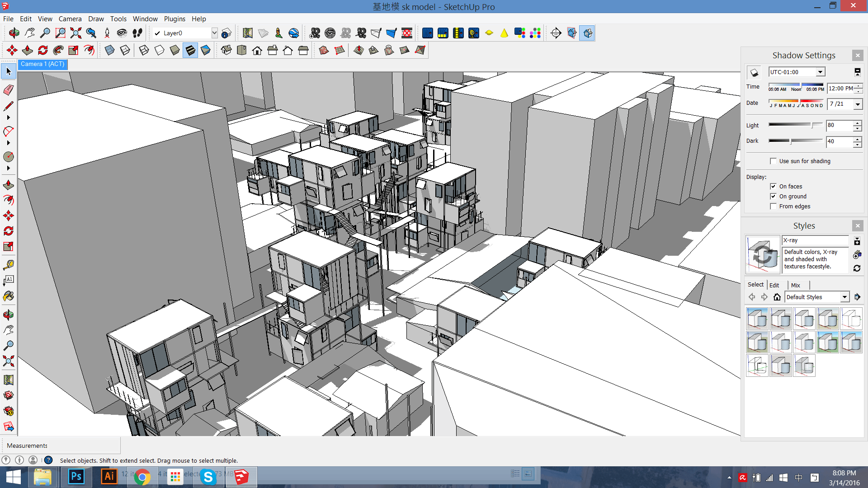Select the Rotate tool in toolbar
This screenshot has width=868, height=488.
(43, 50)
